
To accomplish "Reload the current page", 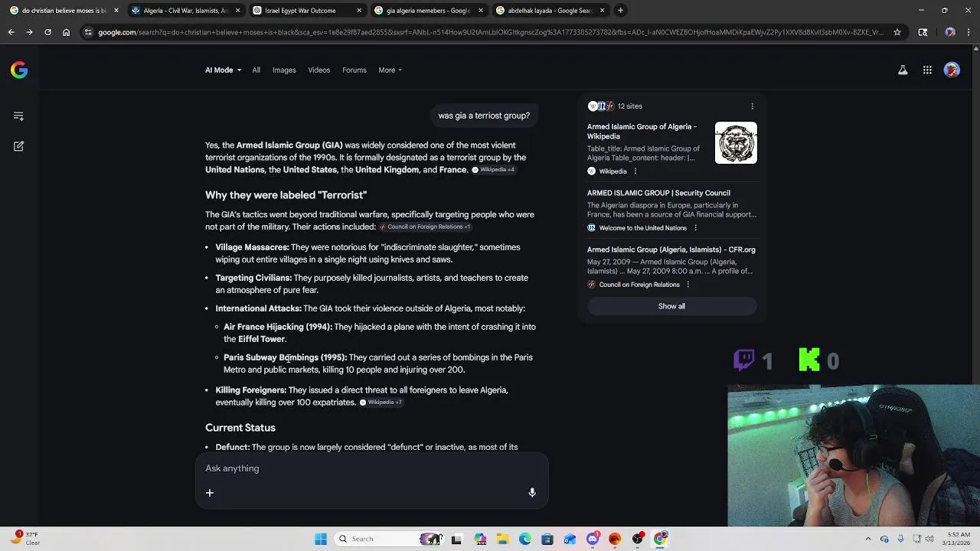I will (x=47, y=32).
